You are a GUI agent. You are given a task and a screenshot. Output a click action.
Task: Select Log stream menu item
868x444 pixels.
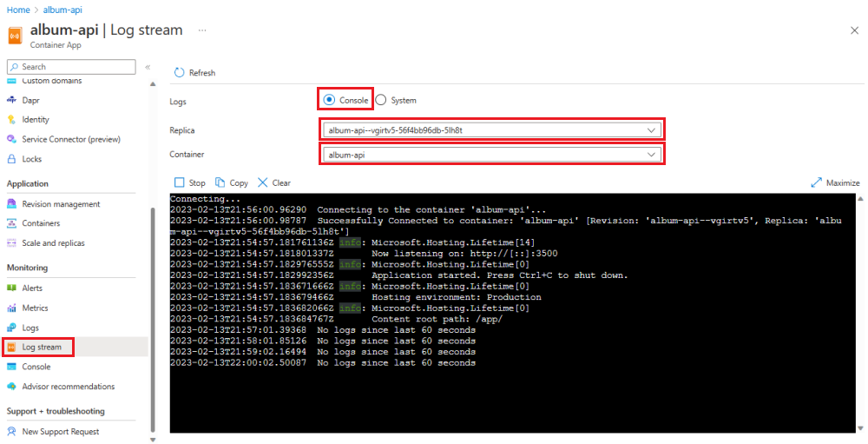[42, 347]
